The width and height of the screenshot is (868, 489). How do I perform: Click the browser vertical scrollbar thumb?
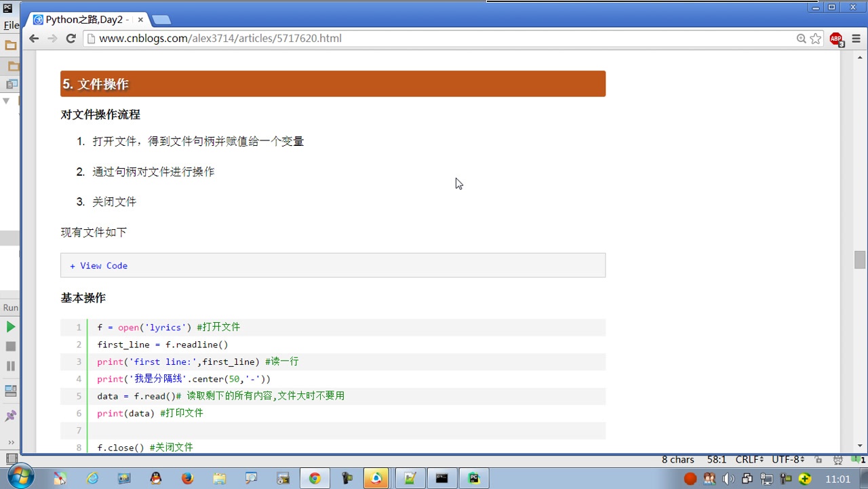pos(860,260)
